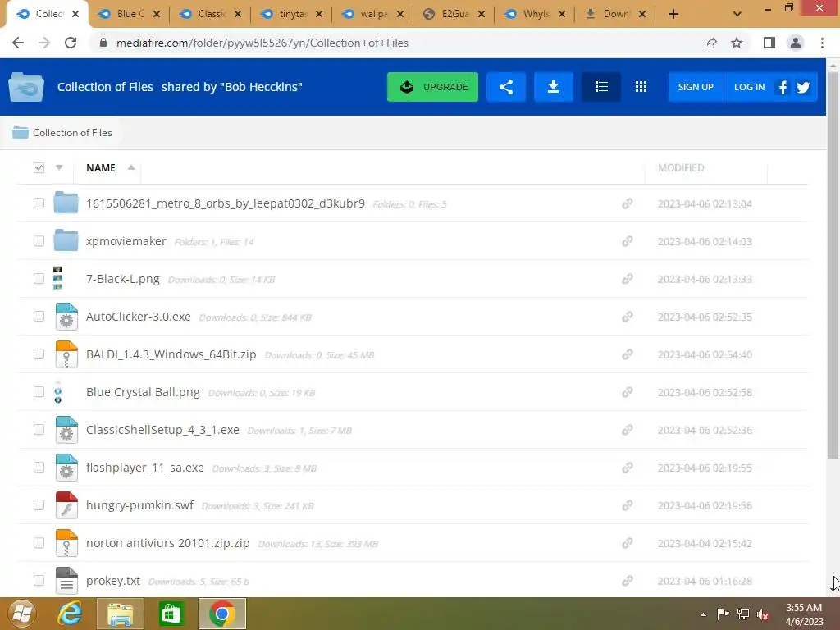Click the exe icon of AutoClicker-3.0.exe
Image resolution: width=840 pixels, height=630 pixels.
tap(66, 317)
